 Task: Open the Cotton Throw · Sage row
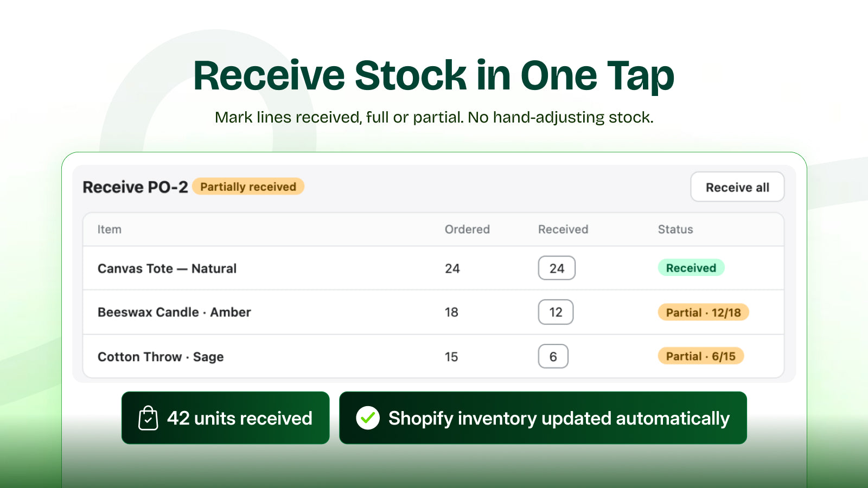433,356
